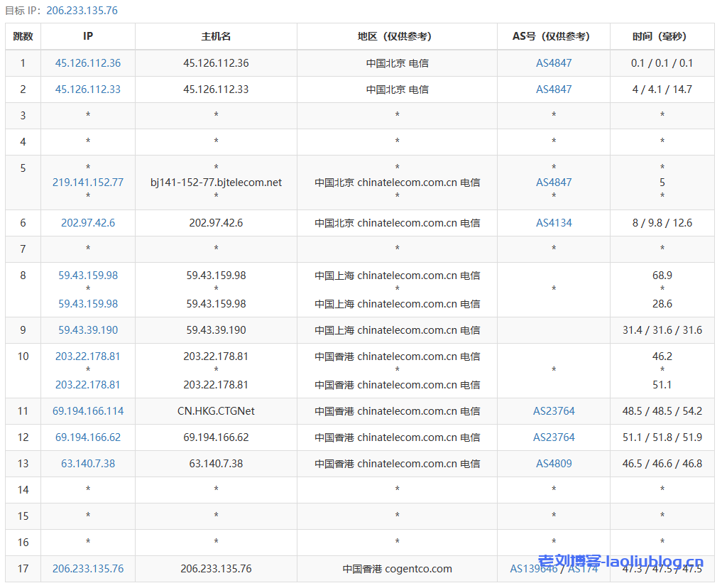Select the bj141-152-77.bjtelecom.net hostname text

click(216, 183)
